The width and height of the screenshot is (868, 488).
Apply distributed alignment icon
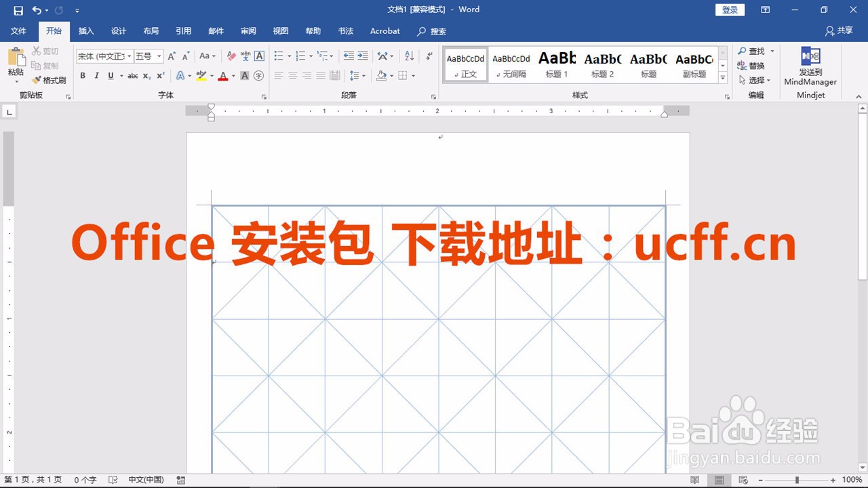tap(334, 76)
